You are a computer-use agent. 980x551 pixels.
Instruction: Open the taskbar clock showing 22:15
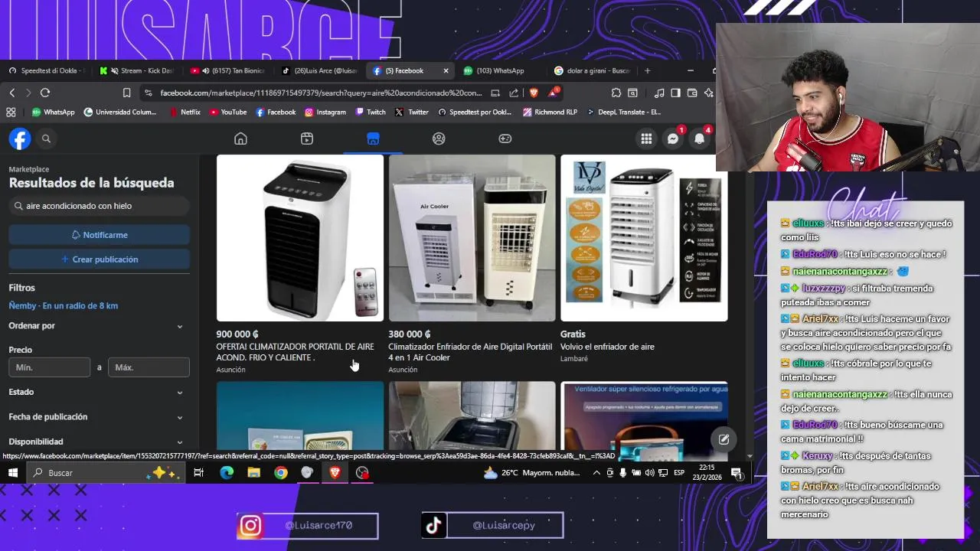(706, 473)
